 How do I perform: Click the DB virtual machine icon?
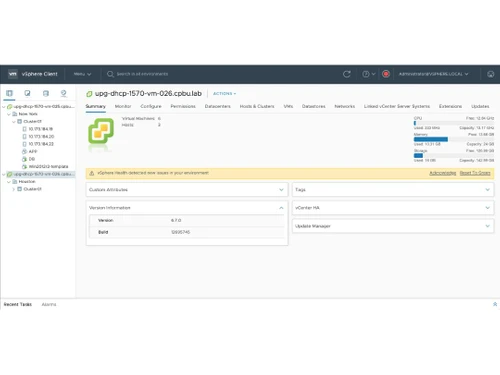click(x=24, y=159)
